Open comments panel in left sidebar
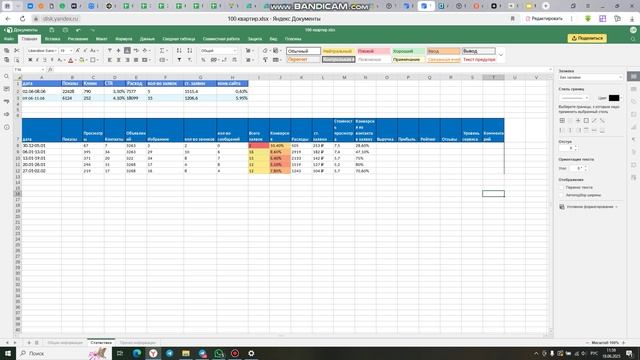640x360 pixels. tap(7, 89)
